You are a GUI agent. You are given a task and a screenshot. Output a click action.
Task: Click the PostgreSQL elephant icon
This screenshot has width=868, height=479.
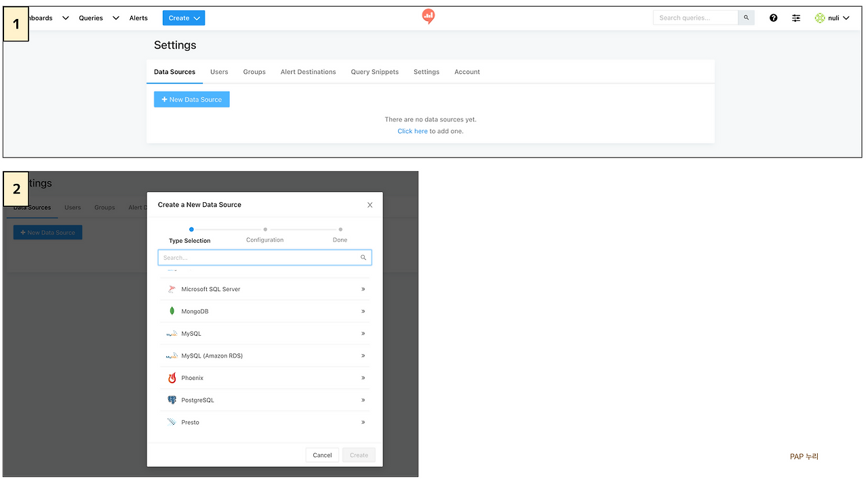[x=172, y=400]
